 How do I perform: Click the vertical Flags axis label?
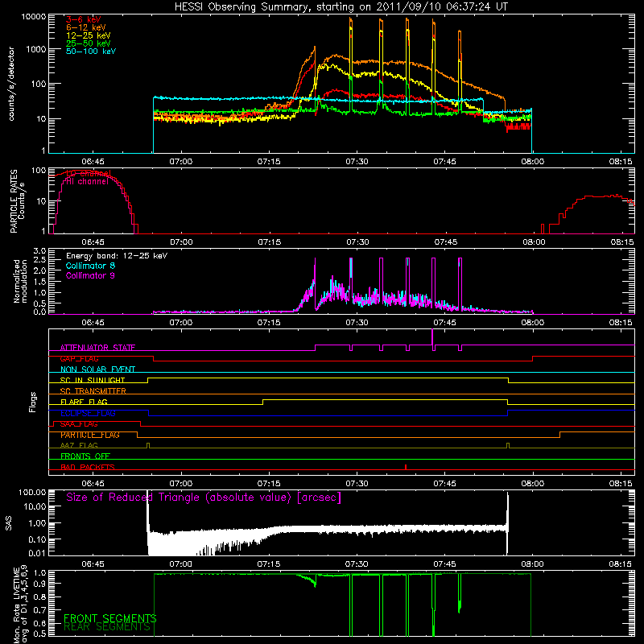point(33,402)
